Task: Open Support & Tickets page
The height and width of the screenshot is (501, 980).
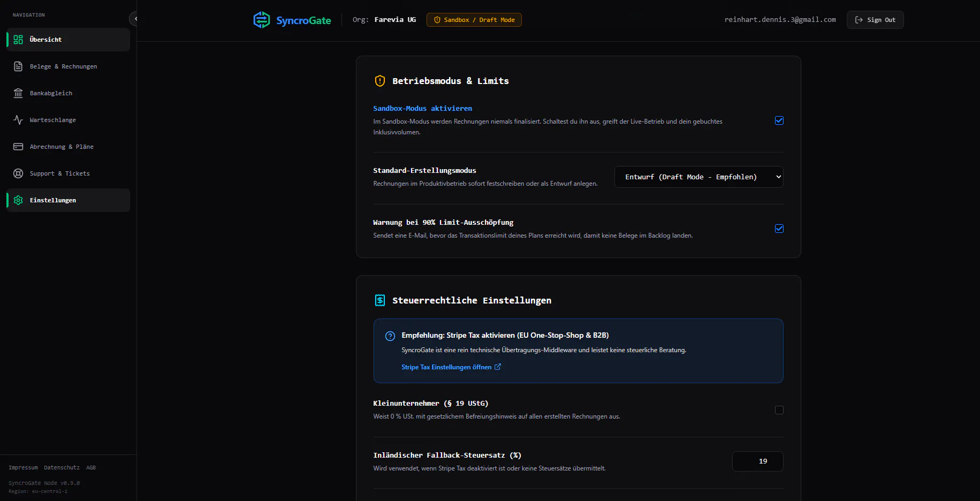Action: click(x=68, y=173)
